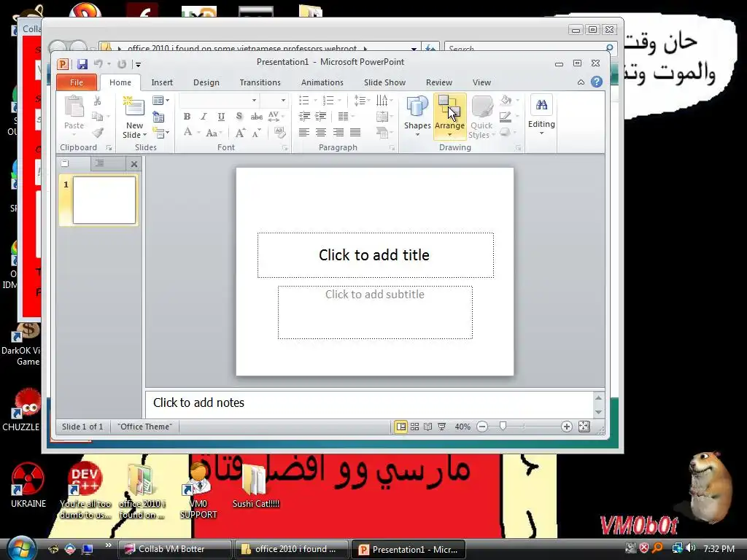
Task: Select slide 1 thumbnail
Action: coord(104,200)
